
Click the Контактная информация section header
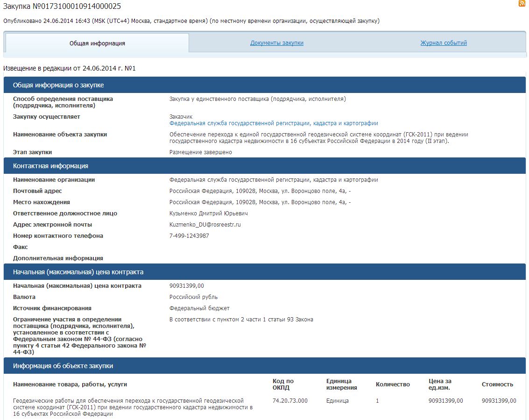(50, 166)
